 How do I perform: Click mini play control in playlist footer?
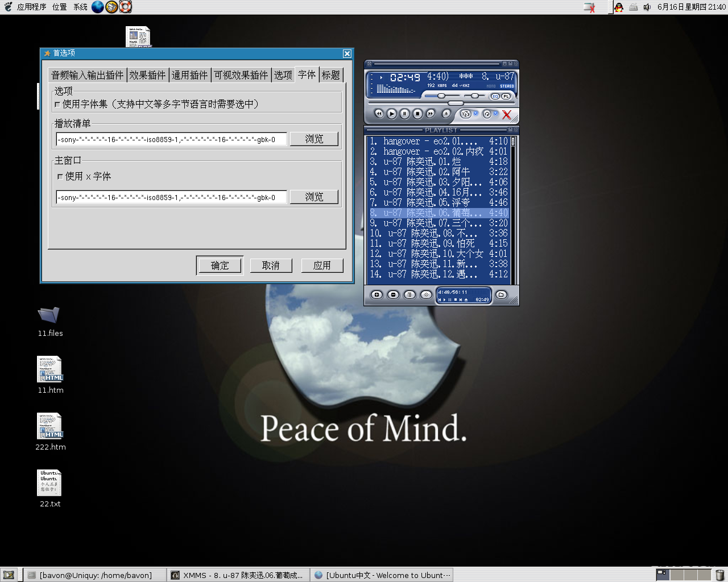[445, 300]
